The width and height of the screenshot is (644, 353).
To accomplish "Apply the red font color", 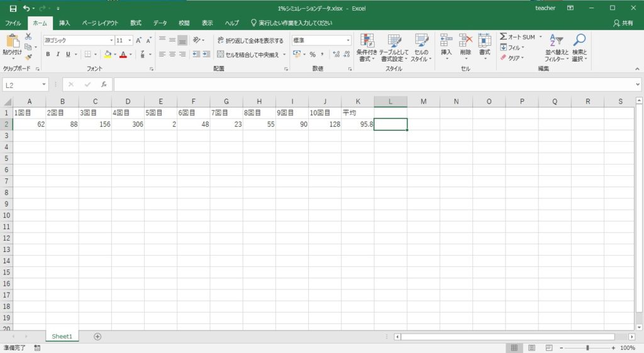I will (123, 54).
